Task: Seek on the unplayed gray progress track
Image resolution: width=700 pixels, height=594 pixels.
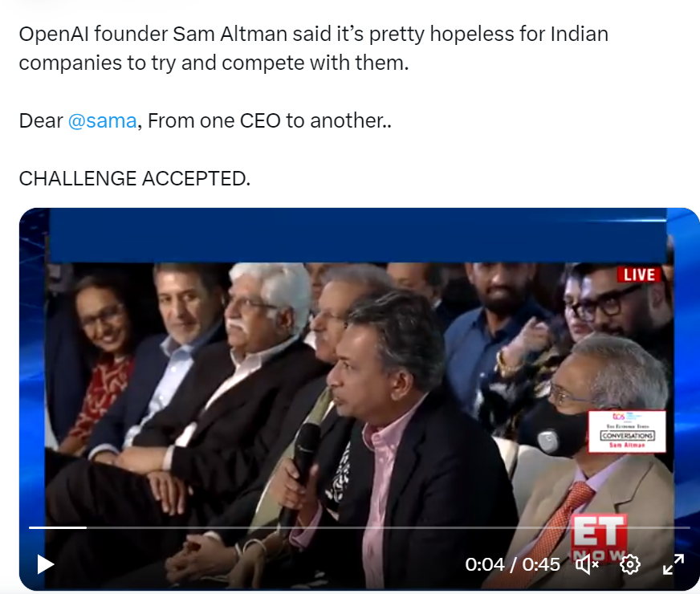Action: point(389,527)
